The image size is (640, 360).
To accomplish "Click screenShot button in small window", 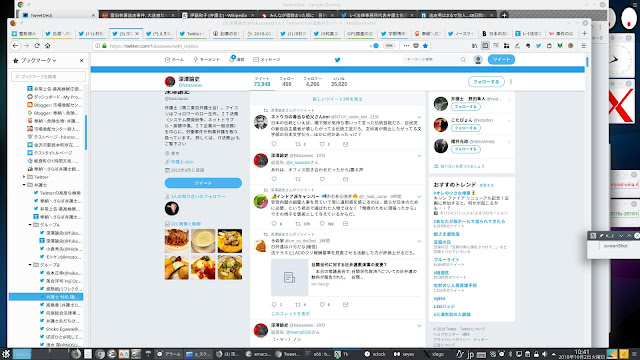I will (x=615, y=246).
